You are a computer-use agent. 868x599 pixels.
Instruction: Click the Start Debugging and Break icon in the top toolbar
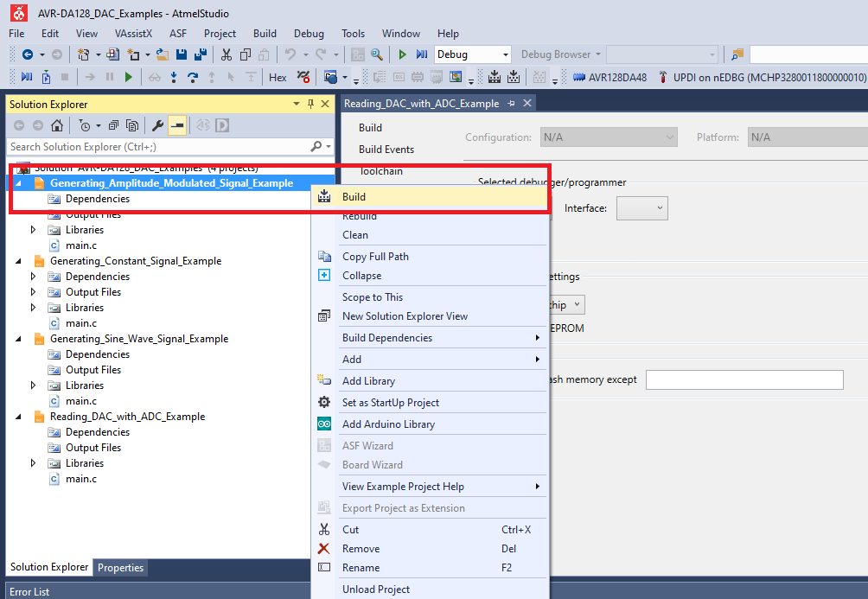(422, 54)
